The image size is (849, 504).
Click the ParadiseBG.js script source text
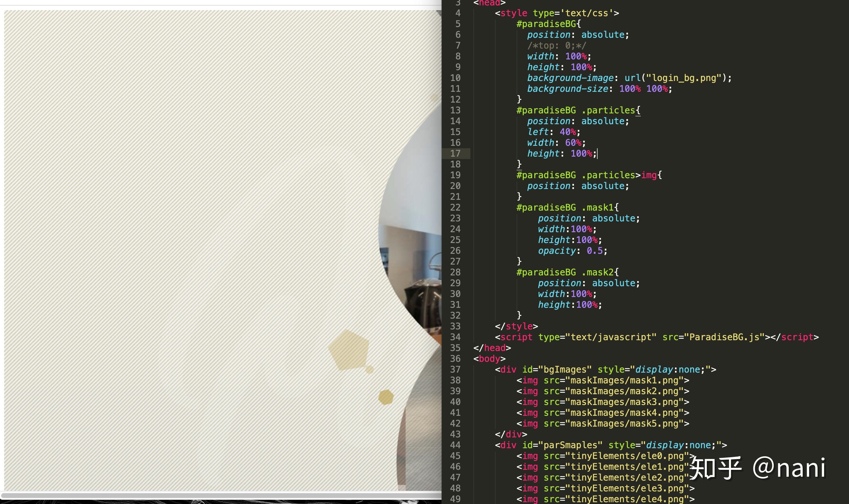tap(724, 337)
